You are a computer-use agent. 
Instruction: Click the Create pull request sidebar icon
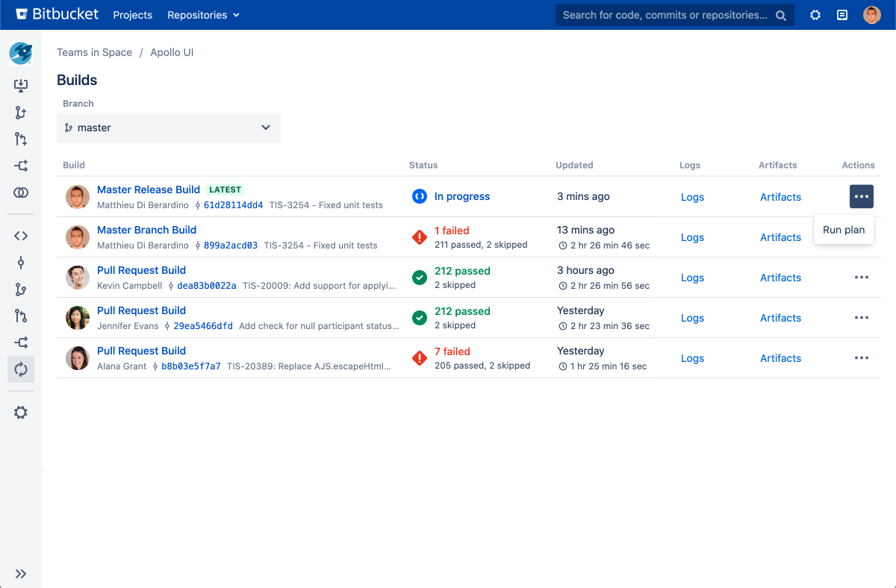coord(21,139)
